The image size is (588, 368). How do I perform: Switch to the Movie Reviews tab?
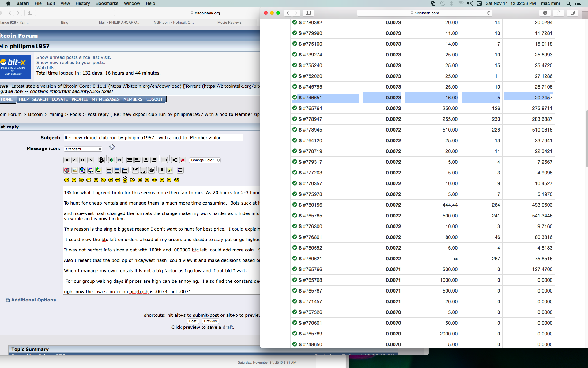tap(229, 22)
